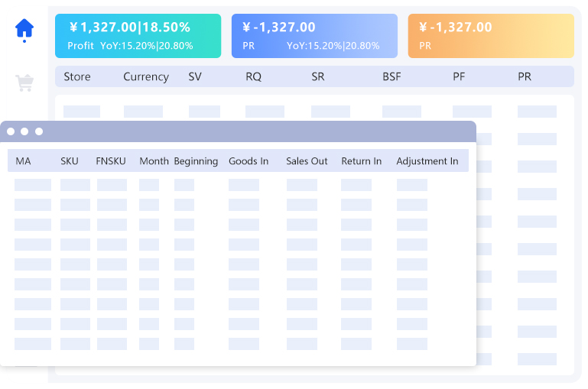Image resolution: width=588 pixels, height=389 pixels.
Task: Click the MA column header
Action: pos(23,161)
